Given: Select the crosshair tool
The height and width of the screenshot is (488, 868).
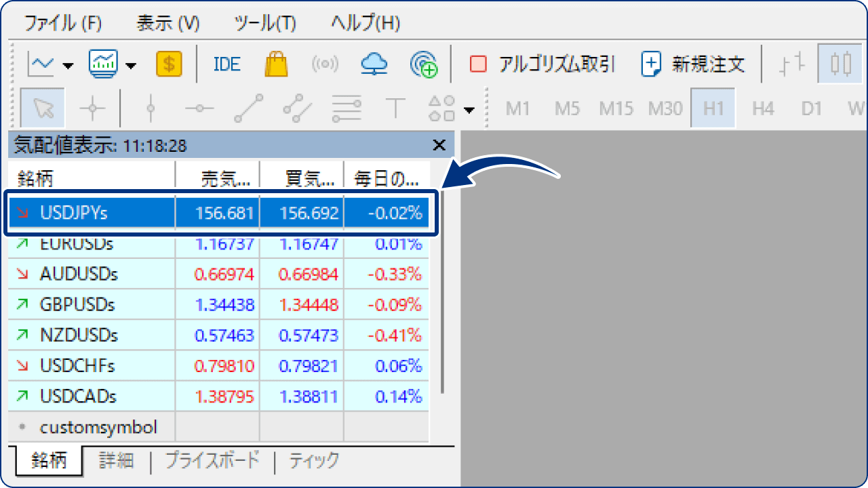Looking at the screenshot, I should pyautogui.click(x=94, y=108).
